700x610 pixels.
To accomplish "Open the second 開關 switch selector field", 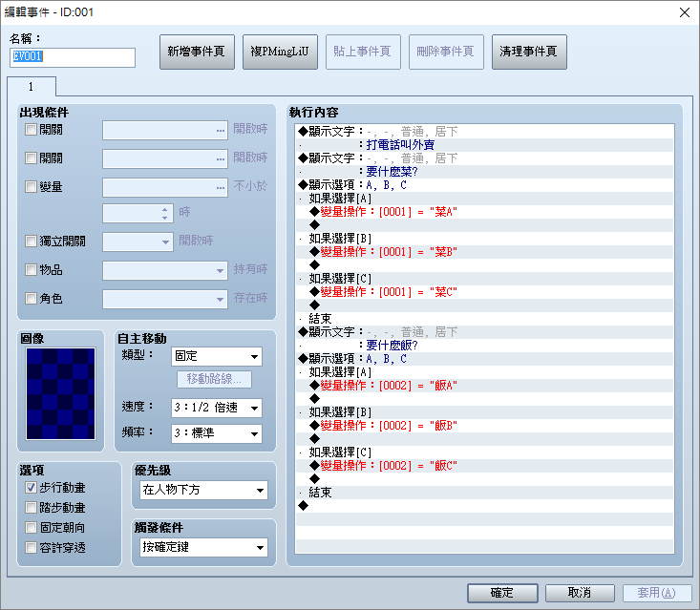I will (x=165, y=158).
